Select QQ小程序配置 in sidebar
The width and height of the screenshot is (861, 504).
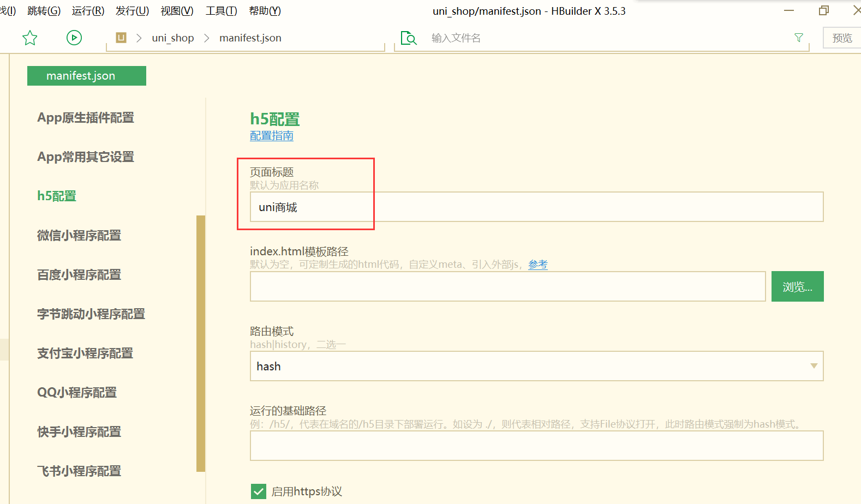click(x=77, y=393)
